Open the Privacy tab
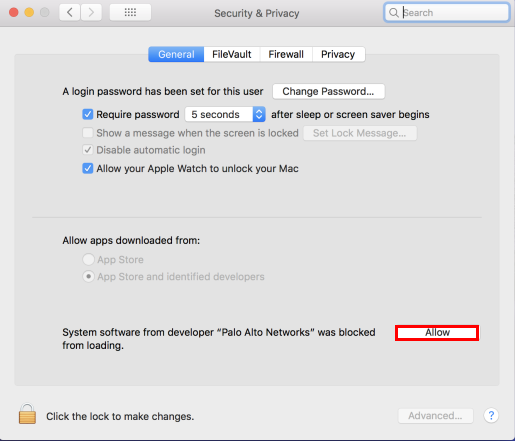The image size is (515, 441). tap(338, 54)
